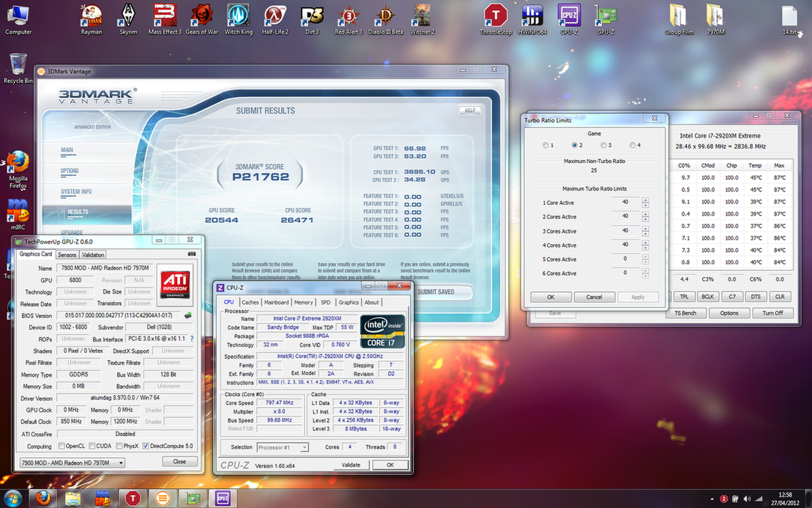
Task: Open the Mainboard tab in CPU-Z
Action: (276, 302)
